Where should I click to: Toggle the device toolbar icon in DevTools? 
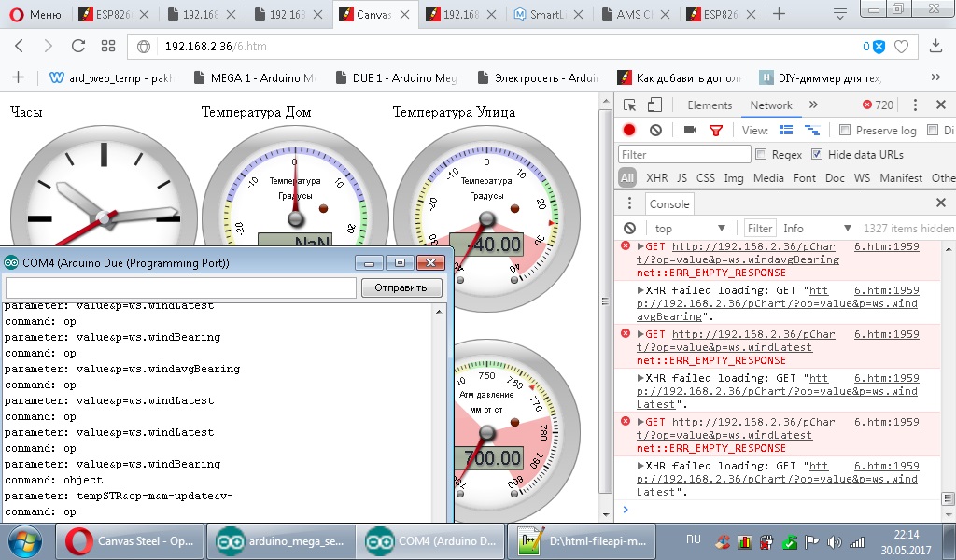654,105
